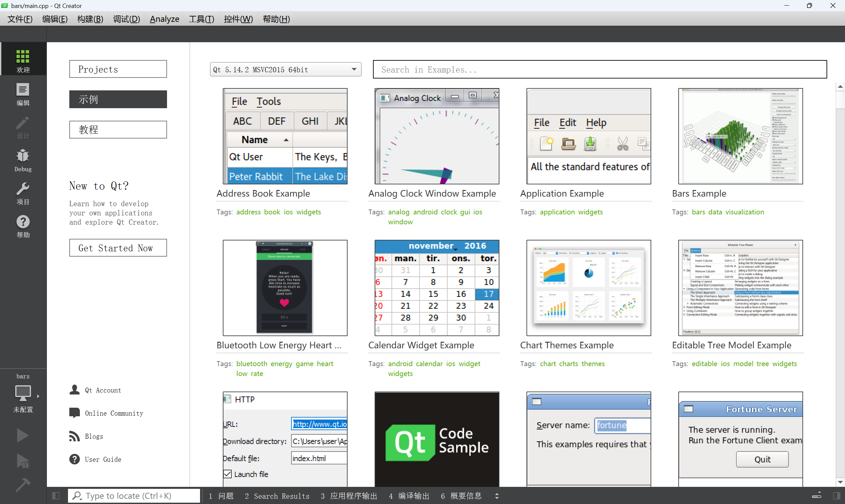This screenshot has width=845, height=504.
Task: Open the 编译输出 Compile Output pane
Action: (x=409, y=496)
